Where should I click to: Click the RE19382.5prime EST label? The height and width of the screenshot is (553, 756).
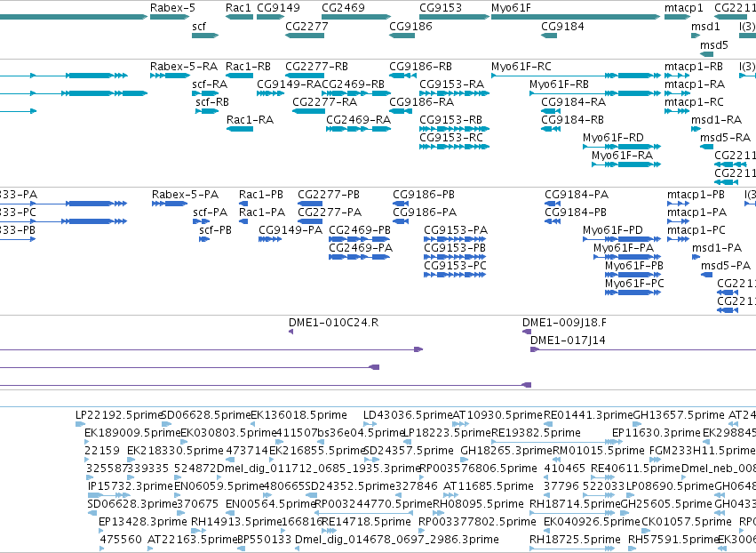pos(537,433)
